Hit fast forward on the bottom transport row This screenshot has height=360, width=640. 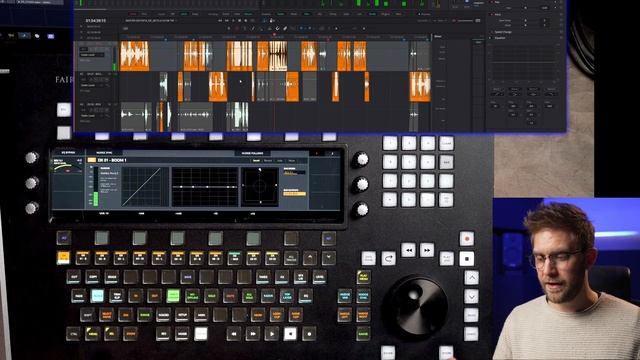point(253,334)
